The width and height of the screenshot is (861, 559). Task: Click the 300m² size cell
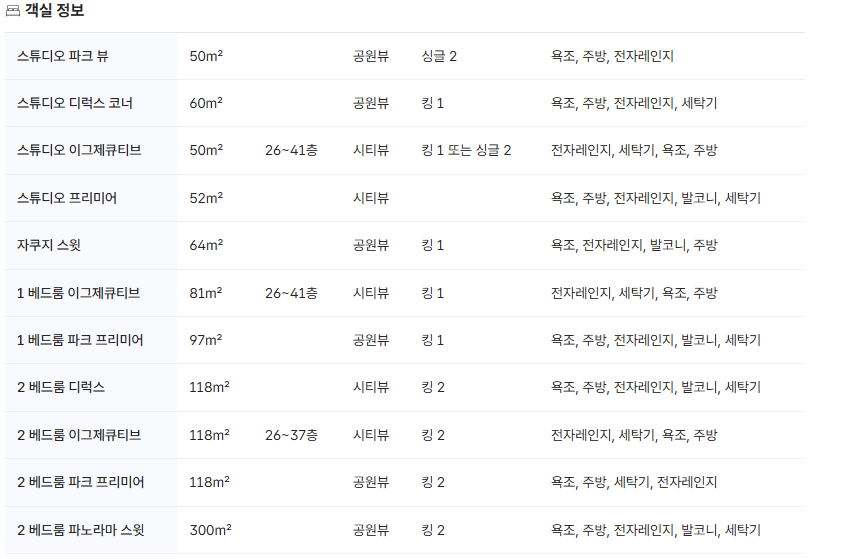click(210, 530)
